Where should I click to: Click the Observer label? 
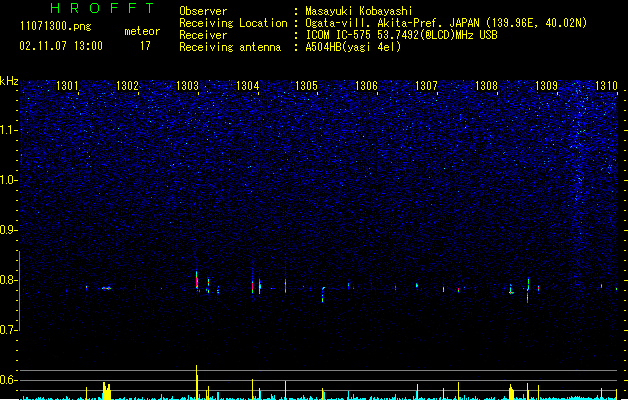203,11
